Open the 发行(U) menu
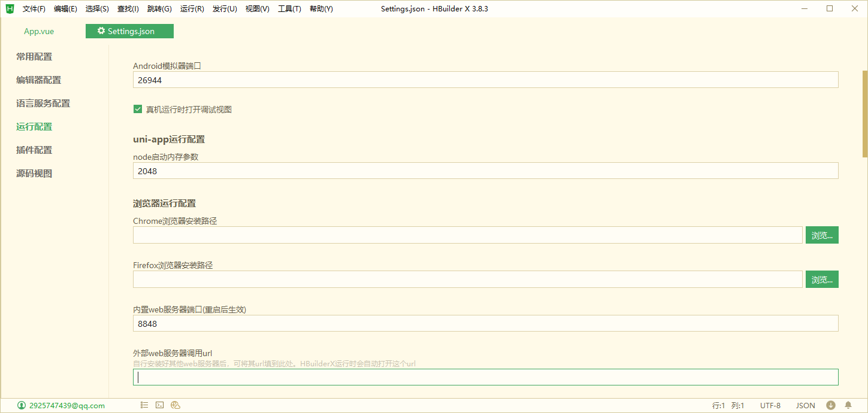 click(x=225, y=9)
